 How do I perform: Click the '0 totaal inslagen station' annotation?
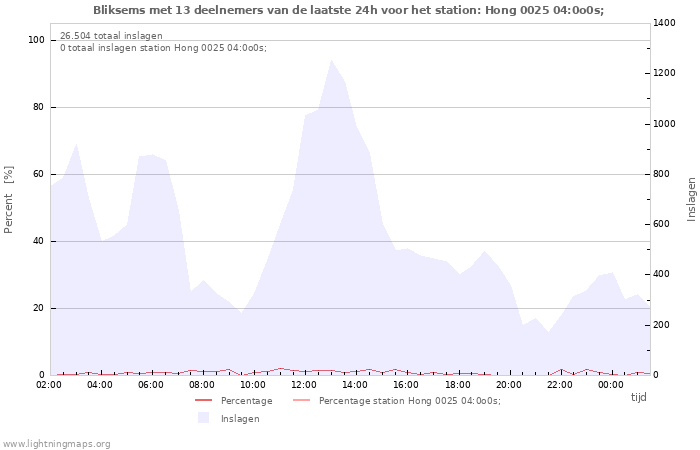click(163, 48)
